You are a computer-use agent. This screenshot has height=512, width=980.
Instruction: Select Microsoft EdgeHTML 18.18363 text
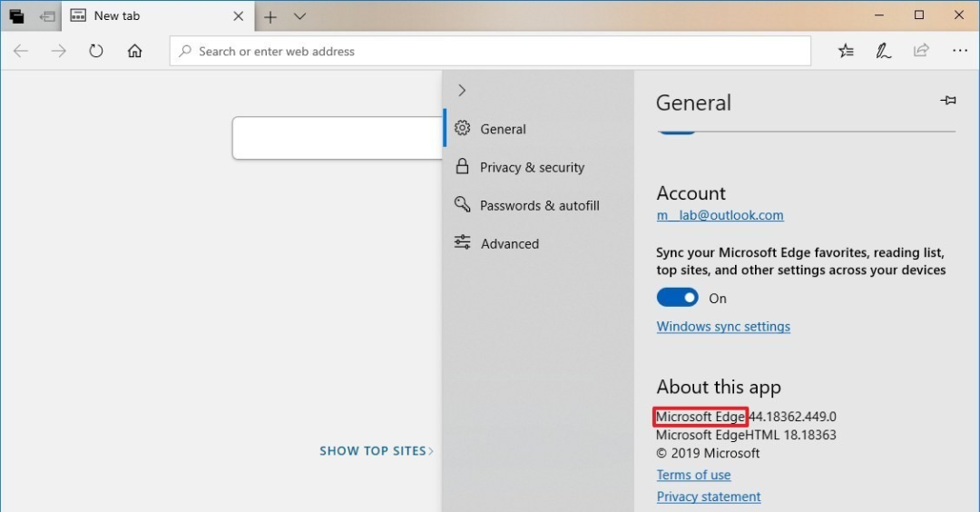point(746,435)
